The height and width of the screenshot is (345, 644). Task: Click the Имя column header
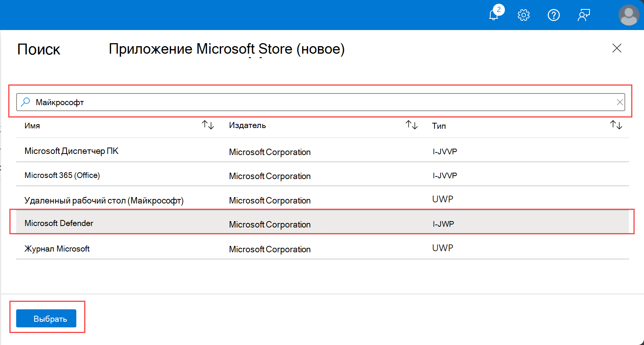[x=32, y=126]
